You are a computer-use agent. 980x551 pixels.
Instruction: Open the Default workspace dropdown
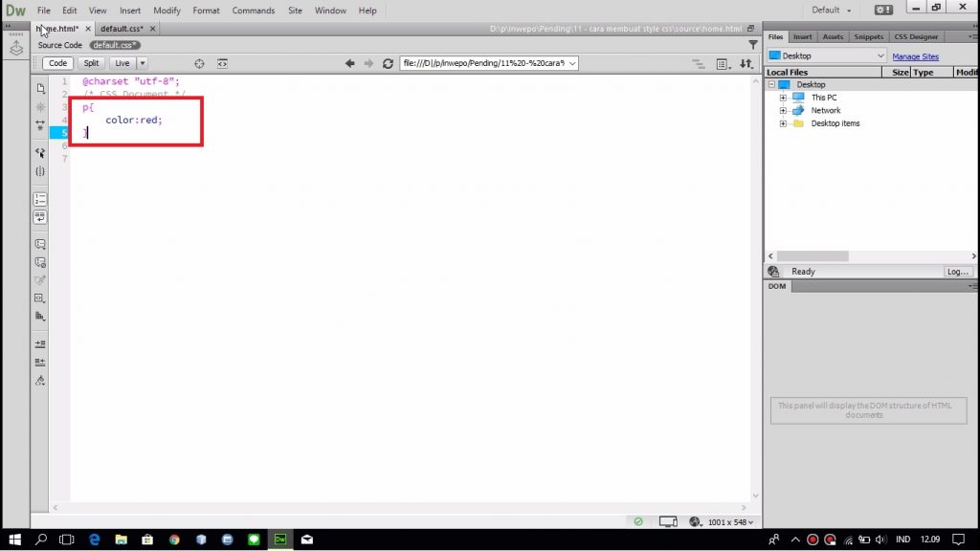832,10
